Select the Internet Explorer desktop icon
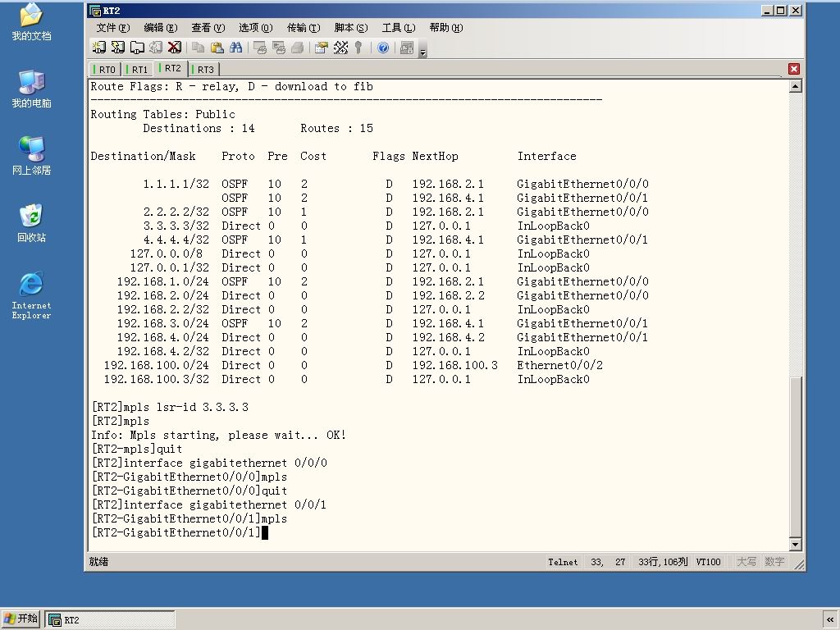840x630 pixels. tap(32, 295)
